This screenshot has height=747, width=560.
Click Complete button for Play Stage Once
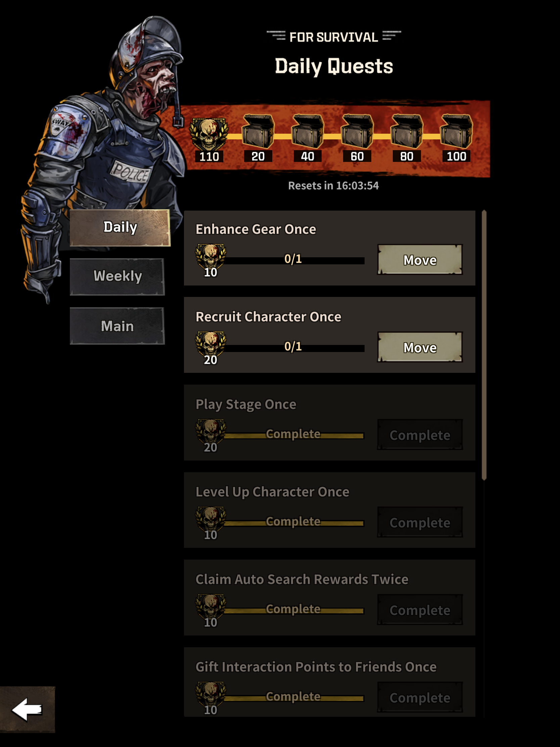click(x=420, y=435)
